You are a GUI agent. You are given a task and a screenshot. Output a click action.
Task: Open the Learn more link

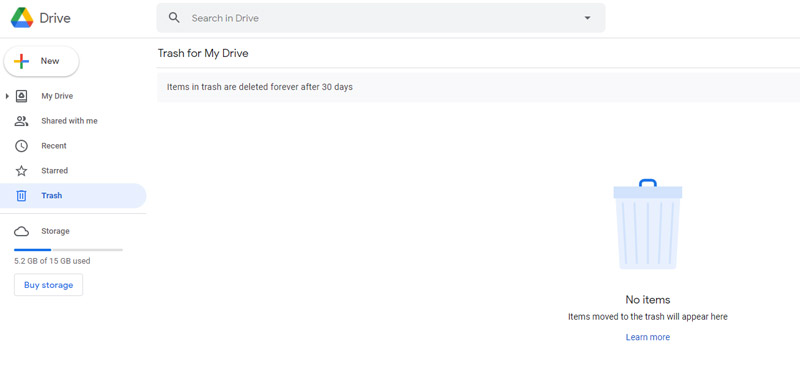click(648, 337)
